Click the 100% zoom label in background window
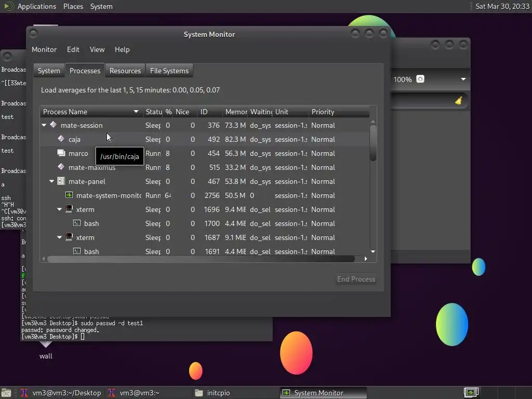Viewport: 532px width, 399px height. [403, 79]
